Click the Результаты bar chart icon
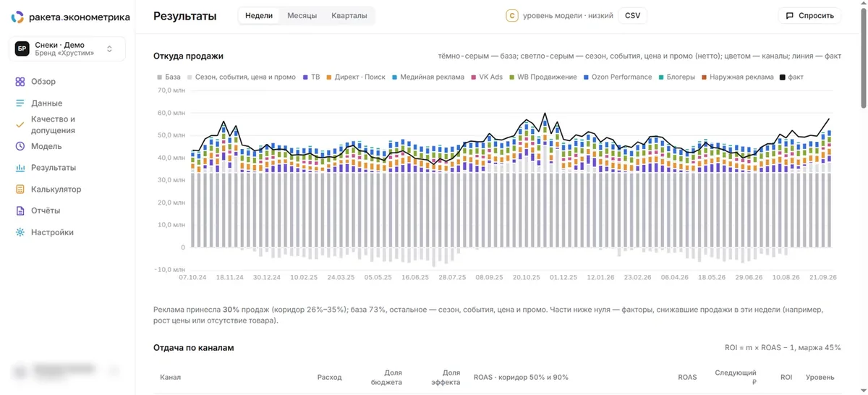The width and height of the screenshot is (868, 395). point(20,168)
